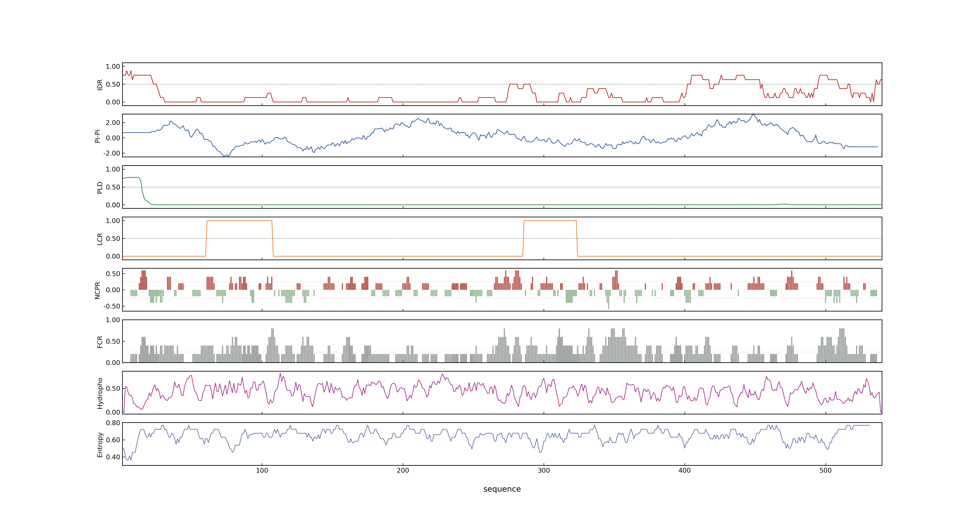Viewport: 980px width, 523px height.
Task: Select the x-axis tick label 400
Action: click(684, 470)
